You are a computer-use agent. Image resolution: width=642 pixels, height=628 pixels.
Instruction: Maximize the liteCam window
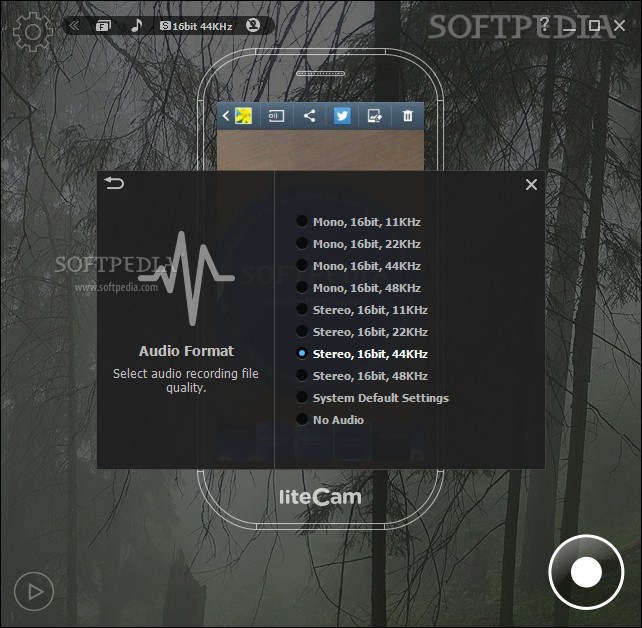click(594, 25)
